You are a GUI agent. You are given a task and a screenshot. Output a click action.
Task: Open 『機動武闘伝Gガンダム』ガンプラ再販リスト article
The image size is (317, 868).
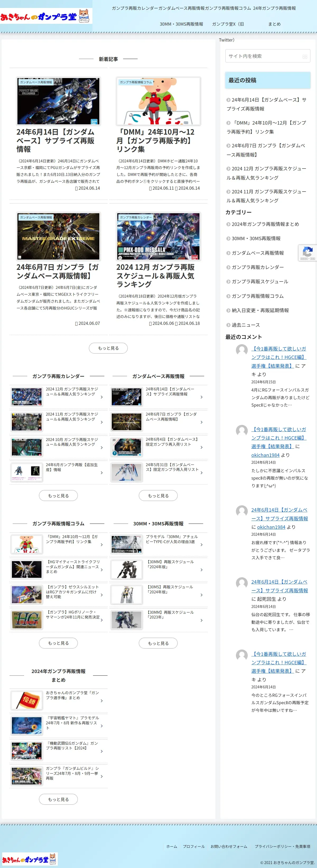[x=59, y=751]
